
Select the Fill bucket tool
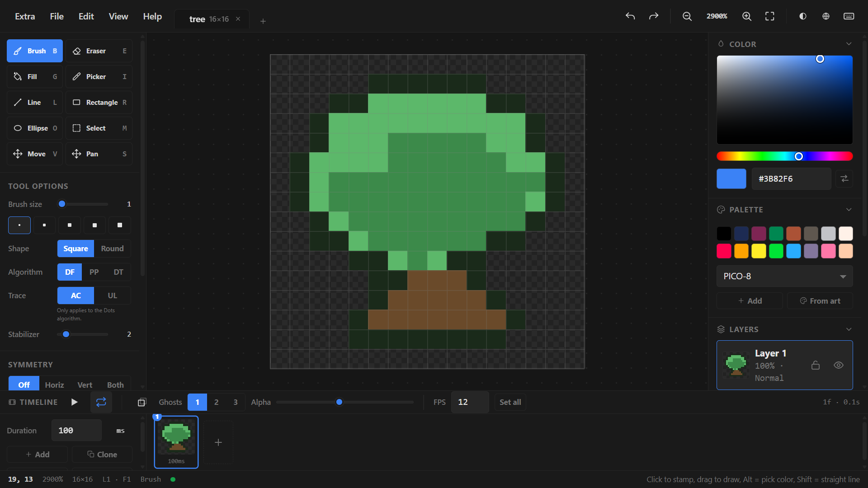(35, 77)
